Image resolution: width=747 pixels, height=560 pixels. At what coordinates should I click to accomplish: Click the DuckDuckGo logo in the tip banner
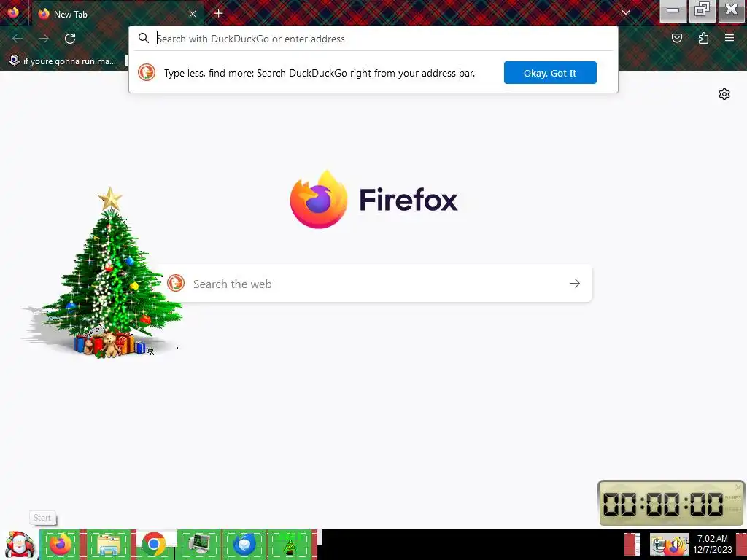(147, 72)
